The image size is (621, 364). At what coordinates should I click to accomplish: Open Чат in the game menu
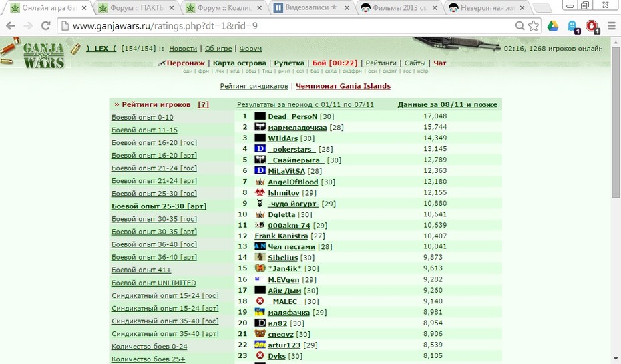point(439,63)
